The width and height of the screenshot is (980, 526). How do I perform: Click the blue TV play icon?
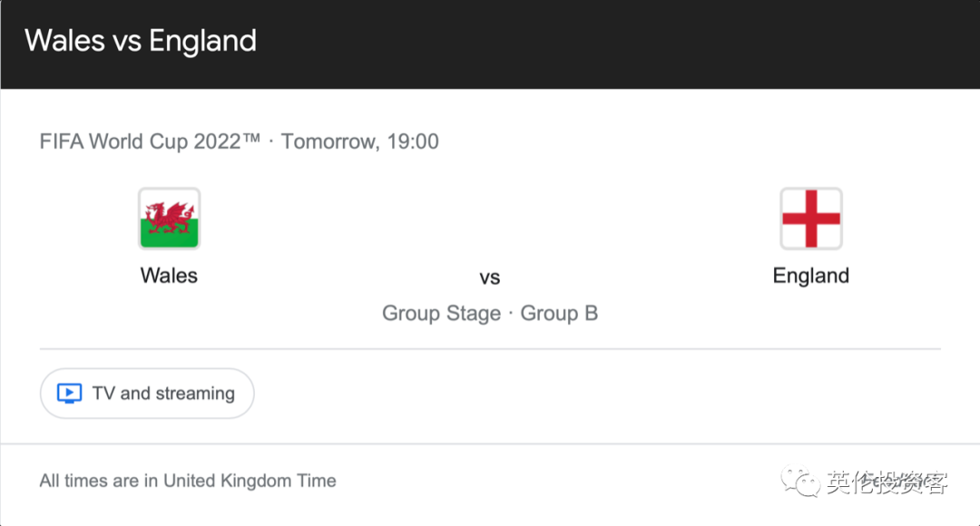(69, 394)
